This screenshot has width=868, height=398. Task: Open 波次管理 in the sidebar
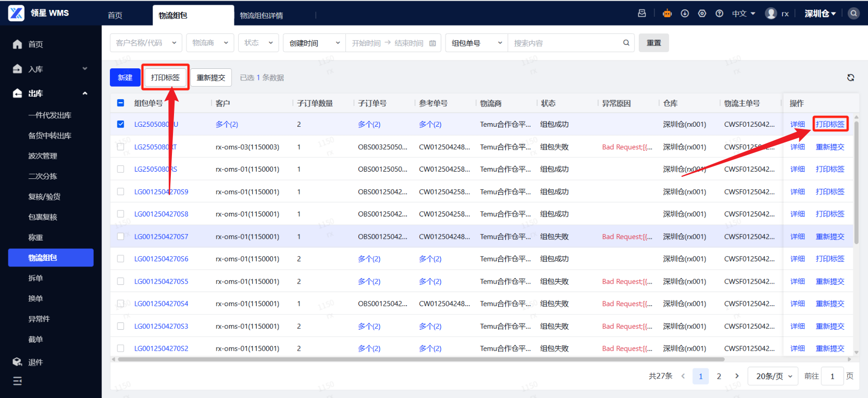point(43,156)
